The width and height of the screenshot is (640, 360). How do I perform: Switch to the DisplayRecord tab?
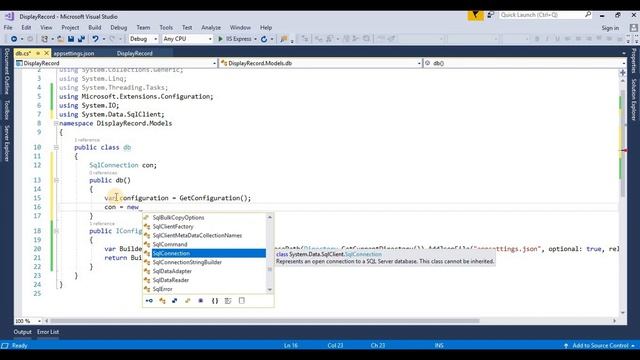[135, 53]
